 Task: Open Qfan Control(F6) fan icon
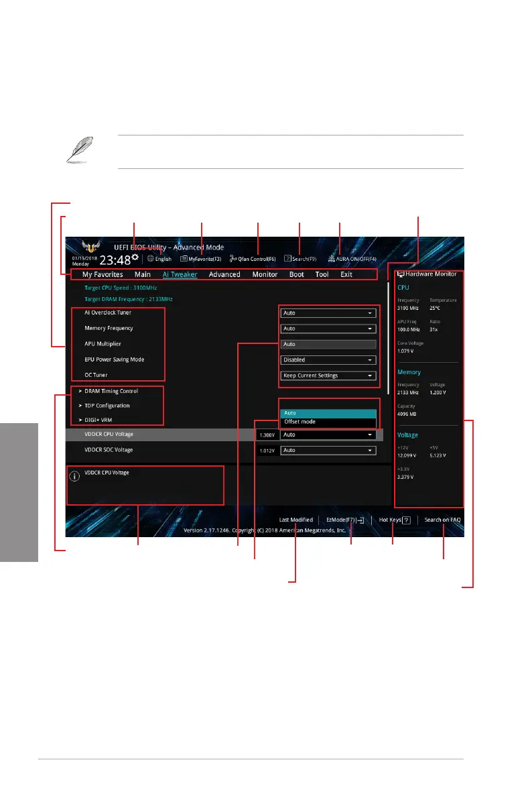[x=233, y=259]
